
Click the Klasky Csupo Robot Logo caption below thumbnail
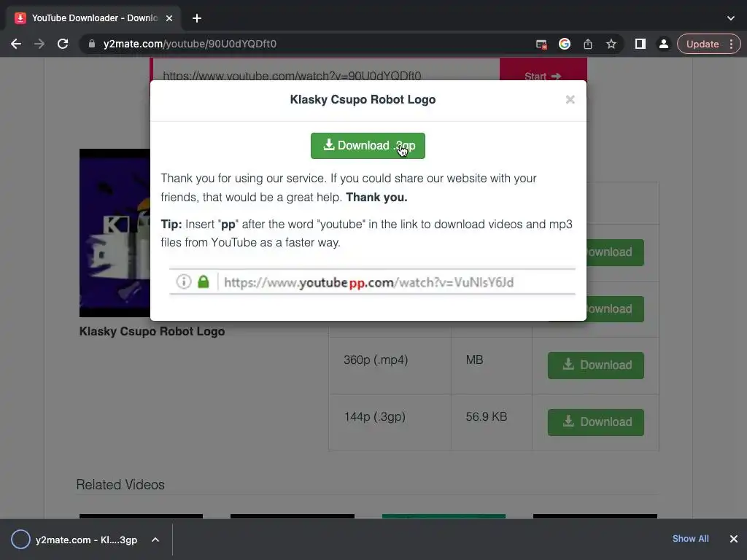[152, 332]
